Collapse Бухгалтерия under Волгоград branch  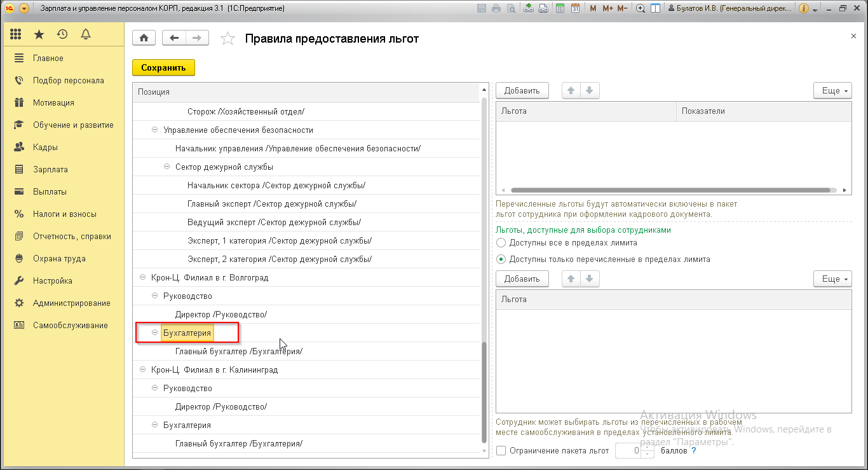[154, 333]
